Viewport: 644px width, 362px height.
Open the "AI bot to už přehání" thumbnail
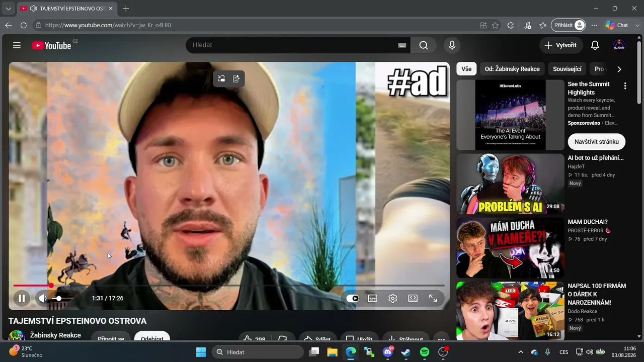[x=510, y=184]
